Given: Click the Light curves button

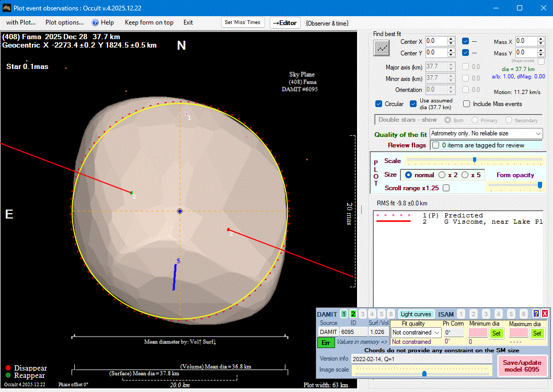Looking at the screenshot, I should pos(416,314).
